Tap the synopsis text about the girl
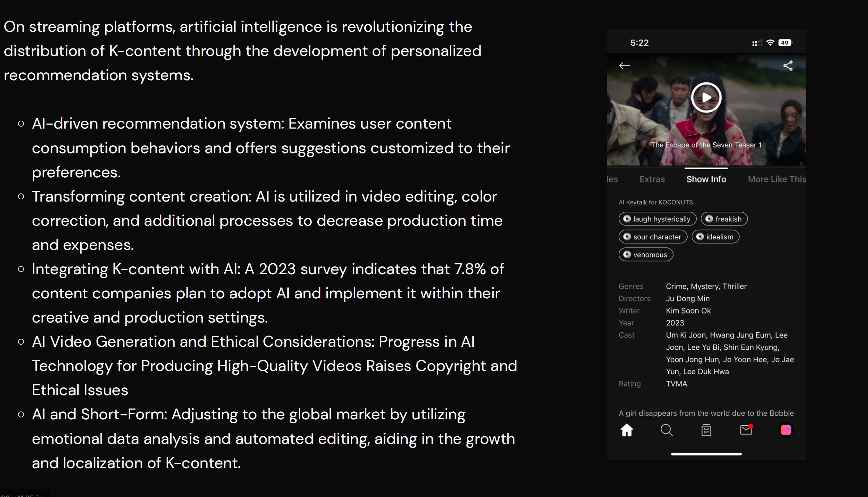The image size is (868, 497). click(x=706, y=413)
